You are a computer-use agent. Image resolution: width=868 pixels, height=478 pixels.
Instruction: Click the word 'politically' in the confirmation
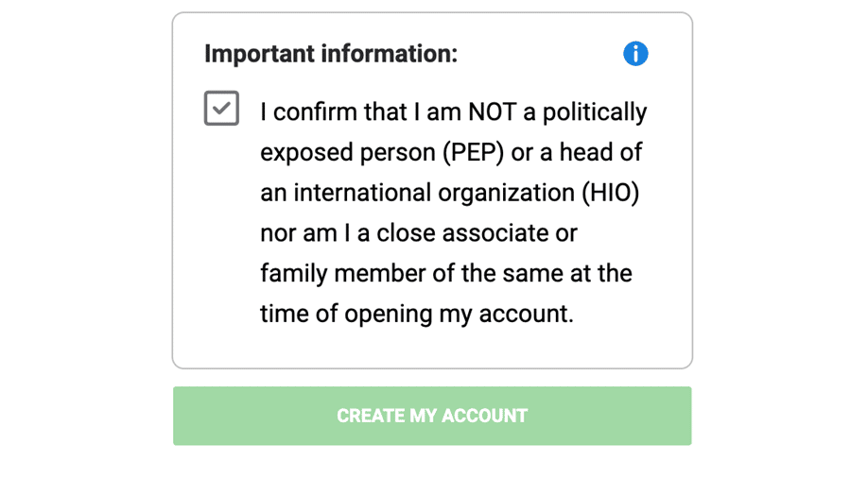click(x=595, y=112)
